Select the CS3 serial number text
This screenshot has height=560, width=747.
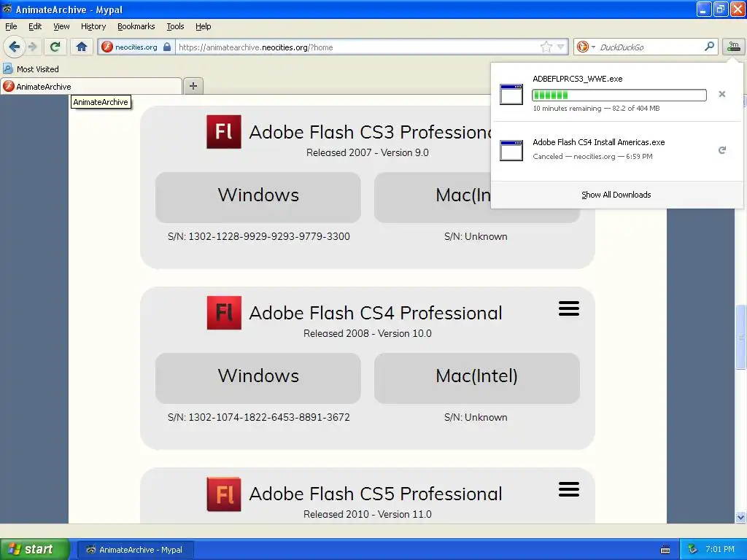[259, 236]
